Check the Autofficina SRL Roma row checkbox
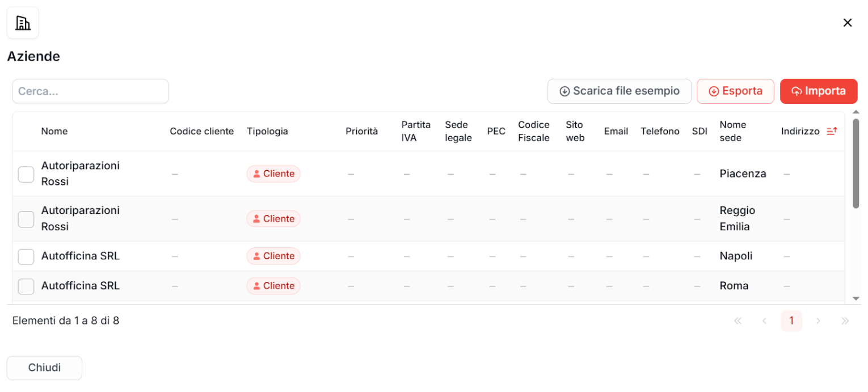The width and height of the screenshot is (868, 392). coord(26,286)
